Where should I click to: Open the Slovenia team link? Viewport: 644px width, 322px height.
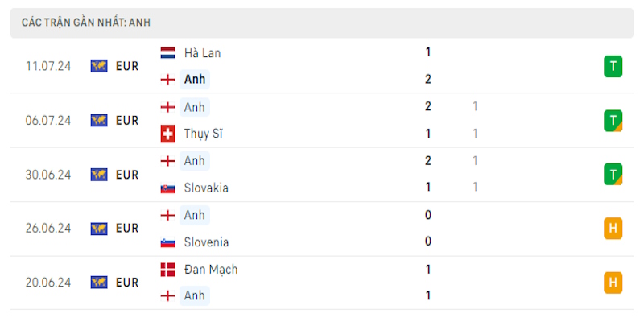click(206, 242)
